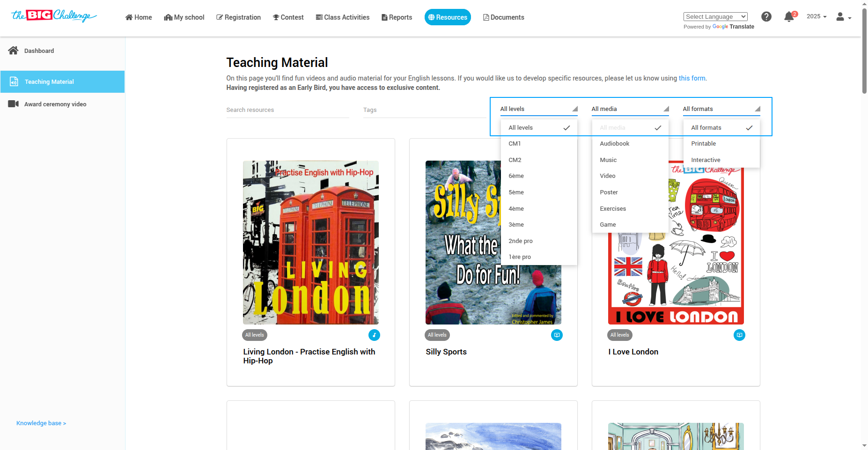The height and width of the screenshot is (450, 868).
Task: Expand the 2025 year selector
Action: pos(817,16)
